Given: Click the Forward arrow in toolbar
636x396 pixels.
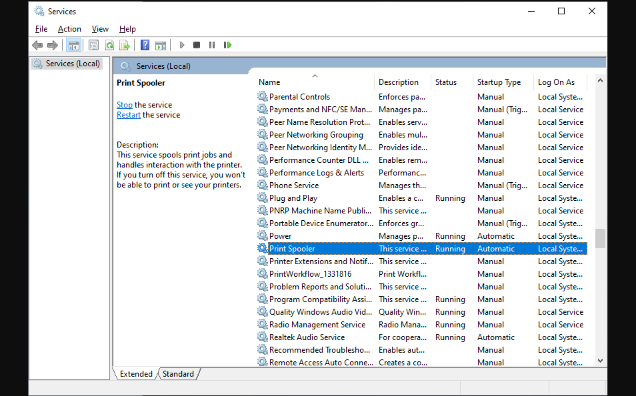Looking at the screenshot, I should coord(52,45).
